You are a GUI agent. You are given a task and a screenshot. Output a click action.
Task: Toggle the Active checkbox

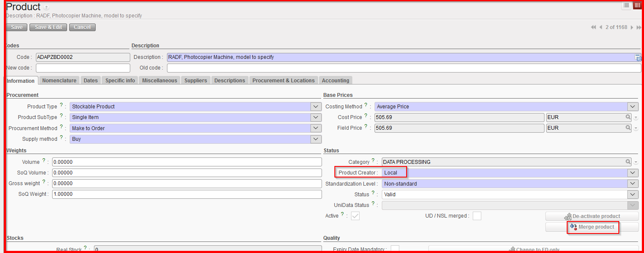(355, 216)
